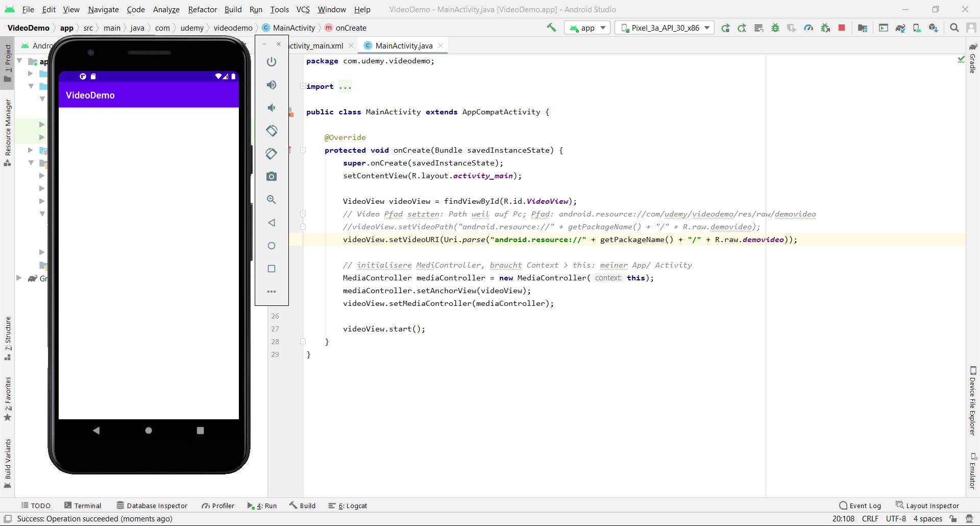
Task: Click the 4 spaces indent indicator
Action: tap(927, 519)
